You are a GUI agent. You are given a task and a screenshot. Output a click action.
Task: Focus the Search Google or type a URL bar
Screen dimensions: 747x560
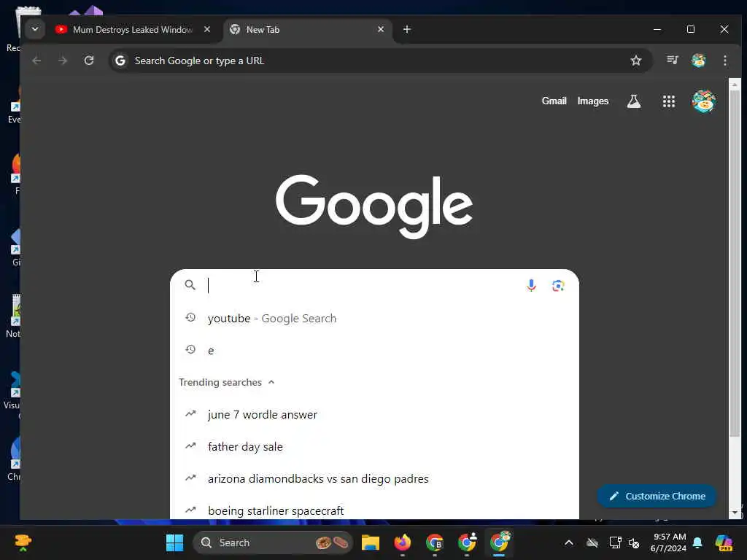379,61
